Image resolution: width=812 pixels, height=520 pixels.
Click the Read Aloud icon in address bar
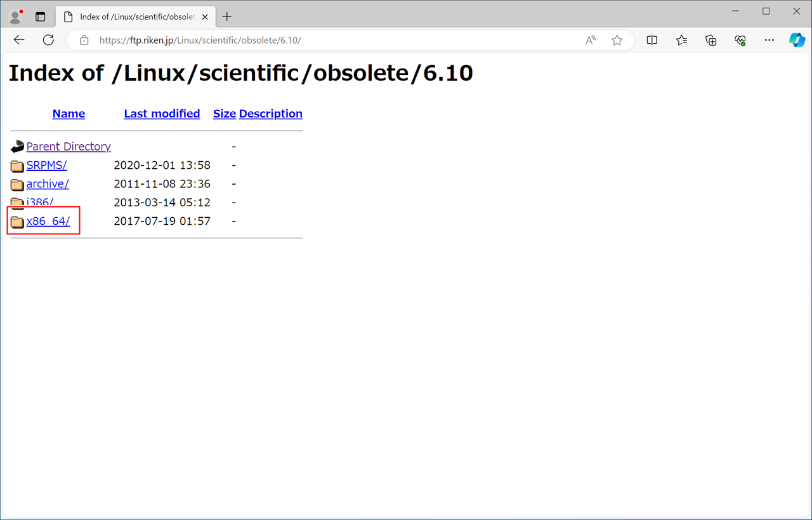tap(591, 40)
